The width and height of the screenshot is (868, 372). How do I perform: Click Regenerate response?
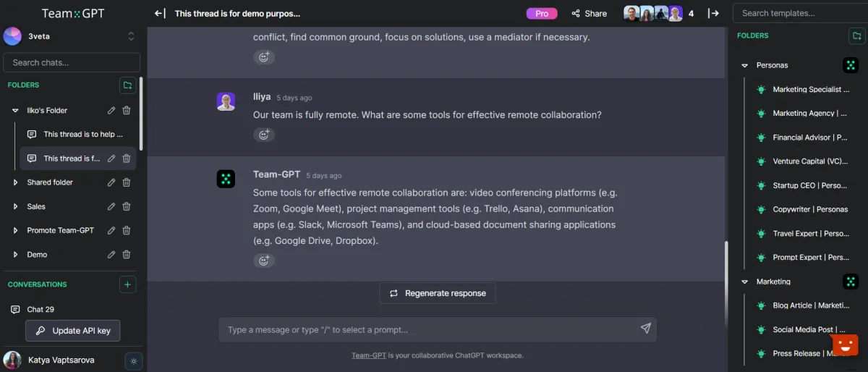coord(438,293)
